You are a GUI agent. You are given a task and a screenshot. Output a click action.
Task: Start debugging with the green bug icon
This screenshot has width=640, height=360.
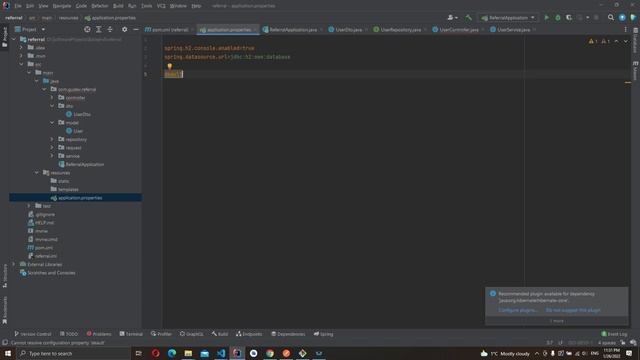[558, 18]
